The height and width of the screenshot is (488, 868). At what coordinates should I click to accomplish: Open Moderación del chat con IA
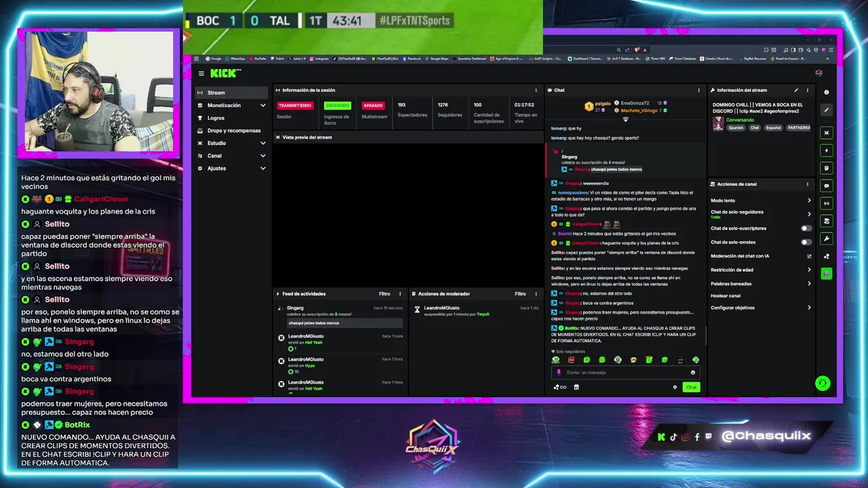[x=761, y=256]
